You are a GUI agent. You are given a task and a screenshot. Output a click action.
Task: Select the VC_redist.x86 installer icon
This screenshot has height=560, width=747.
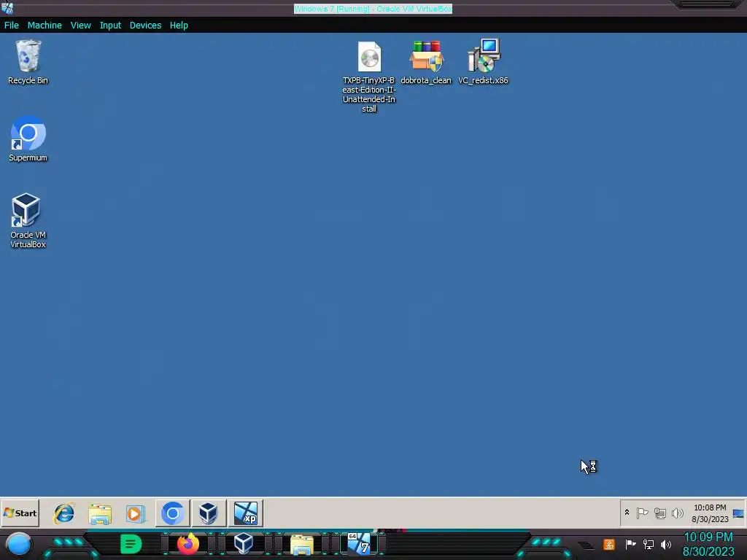coord(483,63)
